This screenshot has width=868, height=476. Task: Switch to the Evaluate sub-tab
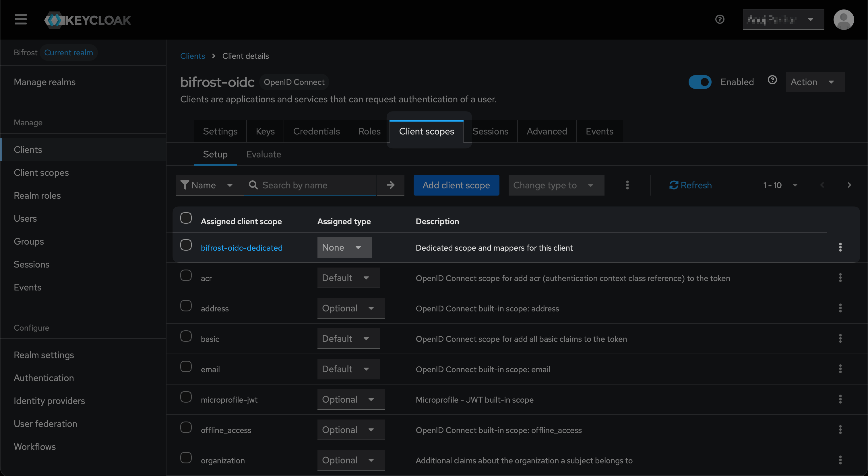pos(263,154)
